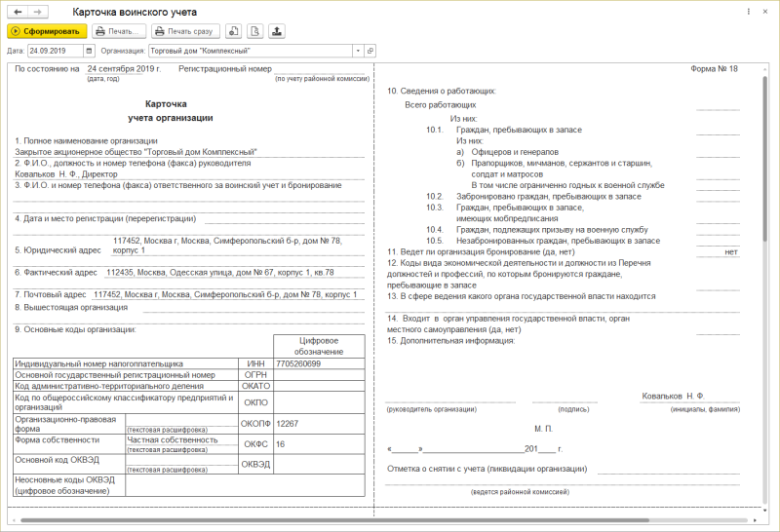Click the scroll-left arrow of horizontal scrollbar
The width and height of the screenshot is (780, 532).
pyautogui.click(x=14, y=520)
